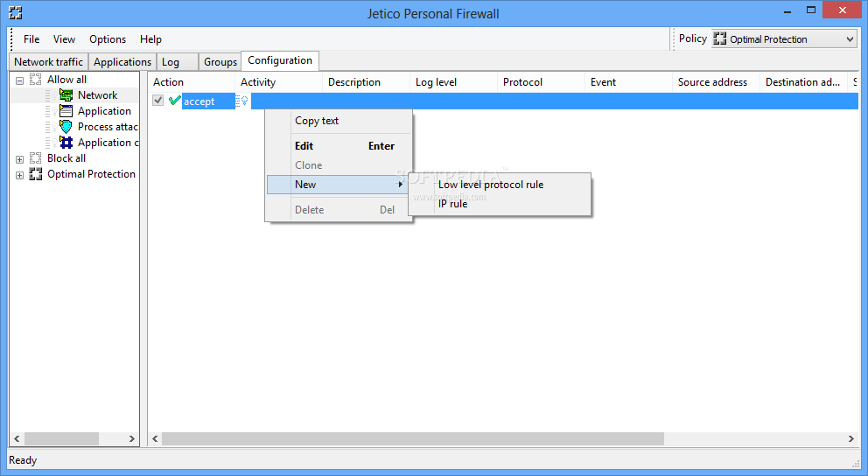Click the Event column header
This screenshot has width=868, height=476.
(x=629, y=82)
